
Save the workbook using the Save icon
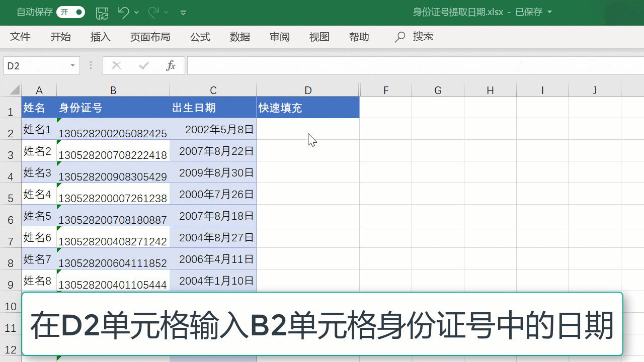[102, 12]
